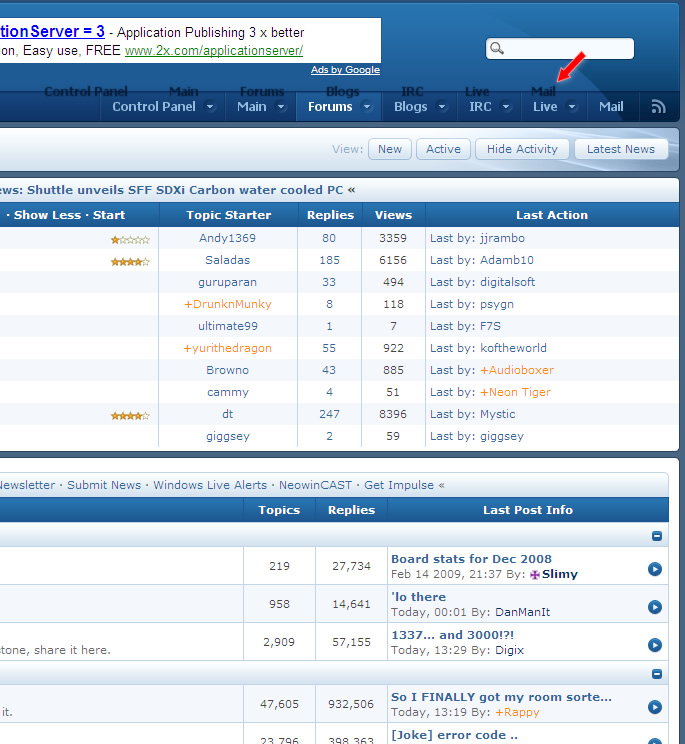Image resolution: width=685 pixels, height=744 pixels.
Task: Open Live menu dropdown arrow
Action: click(572, 107)
